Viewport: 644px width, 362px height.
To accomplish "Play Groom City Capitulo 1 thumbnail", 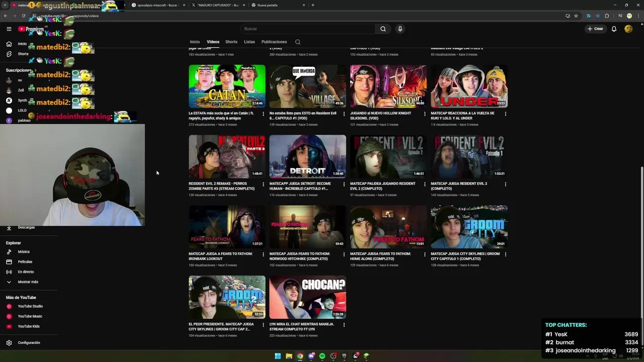I will pos(469,227).
